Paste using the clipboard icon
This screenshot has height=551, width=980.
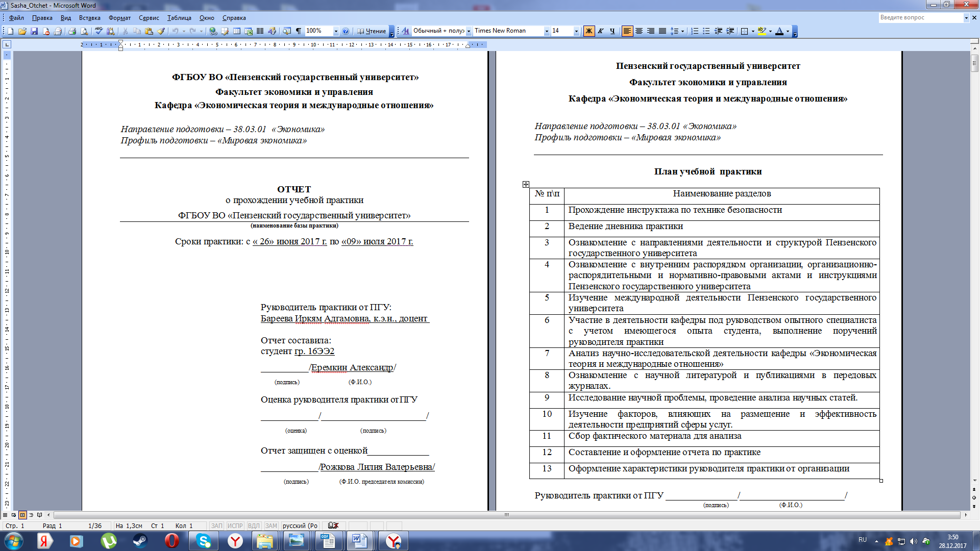click(149, 31)
